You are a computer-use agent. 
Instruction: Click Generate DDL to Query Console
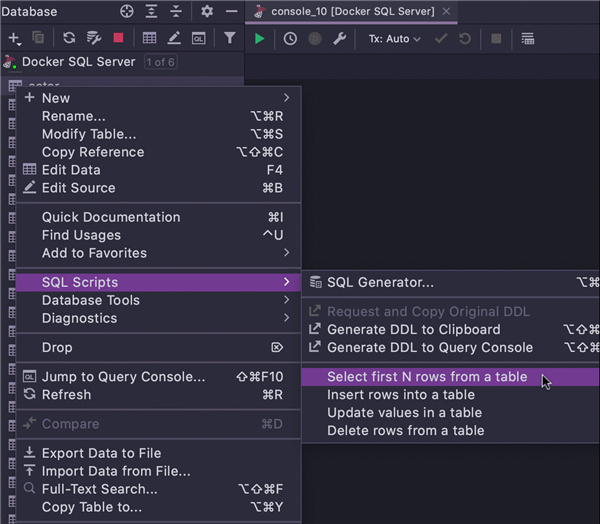coord(451,348)
